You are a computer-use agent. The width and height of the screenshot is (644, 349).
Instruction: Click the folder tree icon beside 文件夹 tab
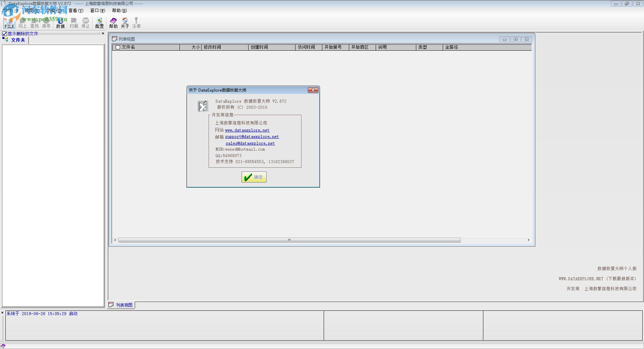[5, 40]
